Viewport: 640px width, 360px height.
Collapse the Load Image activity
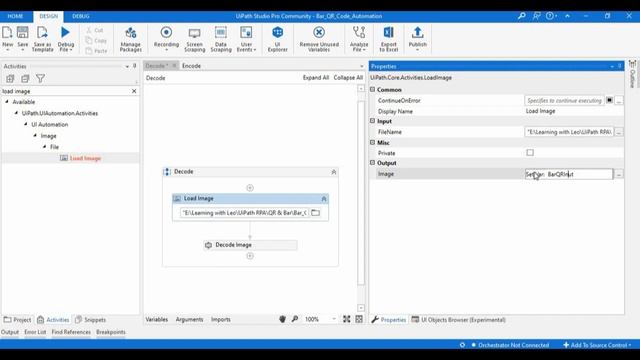[x=324, y=199]
